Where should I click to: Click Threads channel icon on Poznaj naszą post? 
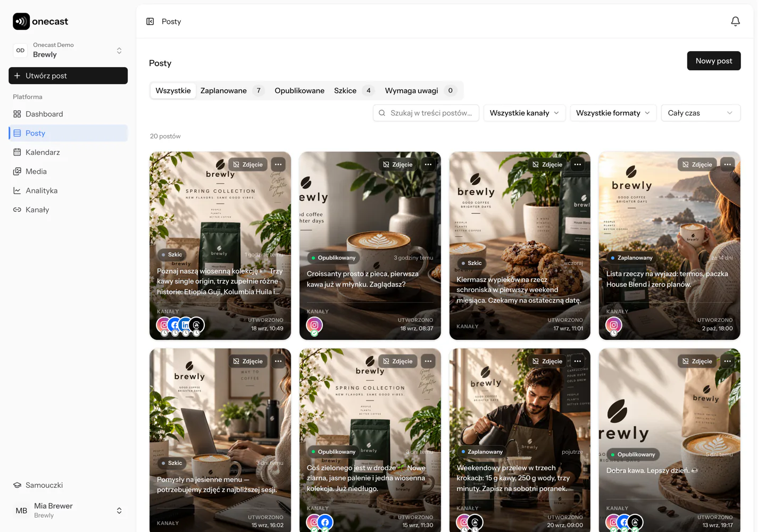click(x=197, y=325)
